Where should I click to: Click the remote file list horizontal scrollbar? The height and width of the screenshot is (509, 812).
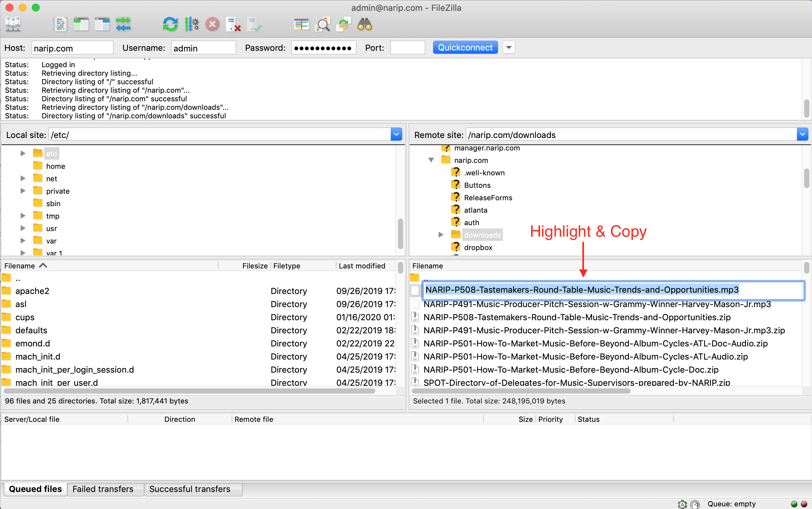coord(521,391)
